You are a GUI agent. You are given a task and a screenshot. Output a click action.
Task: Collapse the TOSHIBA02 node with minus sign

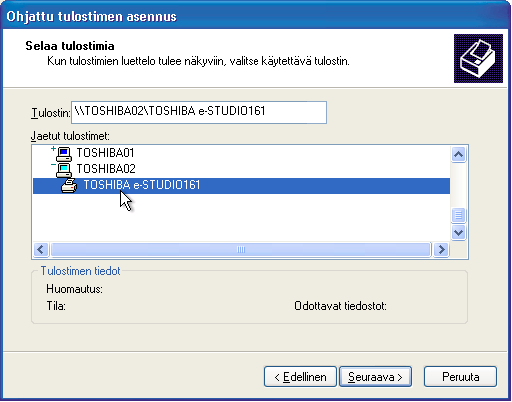click(x=53, y=164)
